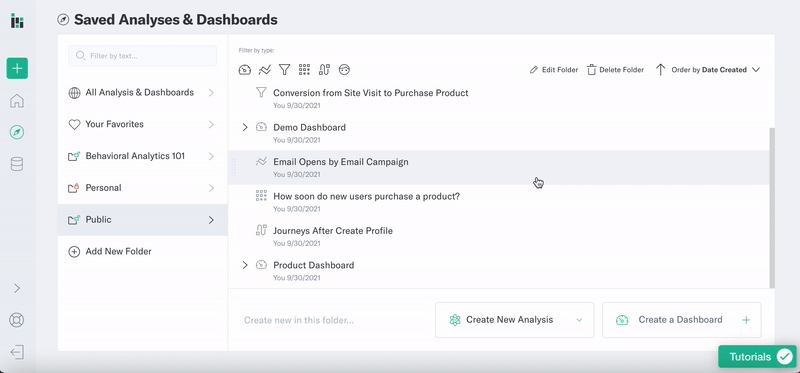The width and height of the screenshot is (800, 373).
Task: Click dashboard icon beside Demo Dashboard
Action: 261,127
